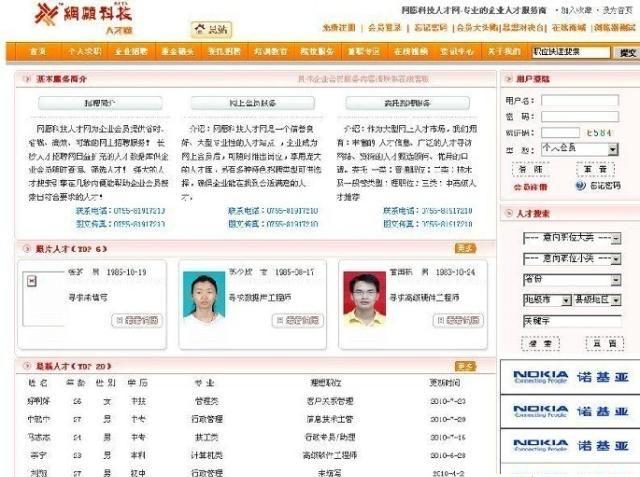
Task: Open 培训教育 in the navigation bar
Action: 271,51
